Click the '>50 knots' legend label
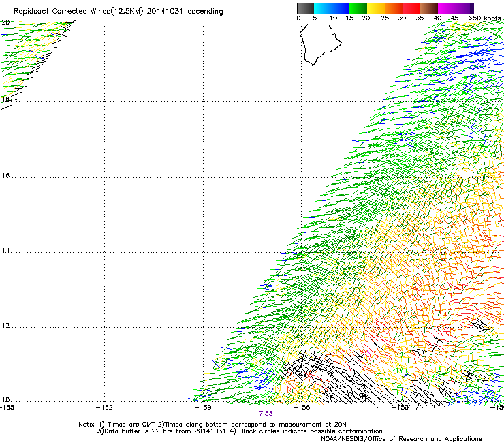The image size is (504, 443). pos(484,18)
